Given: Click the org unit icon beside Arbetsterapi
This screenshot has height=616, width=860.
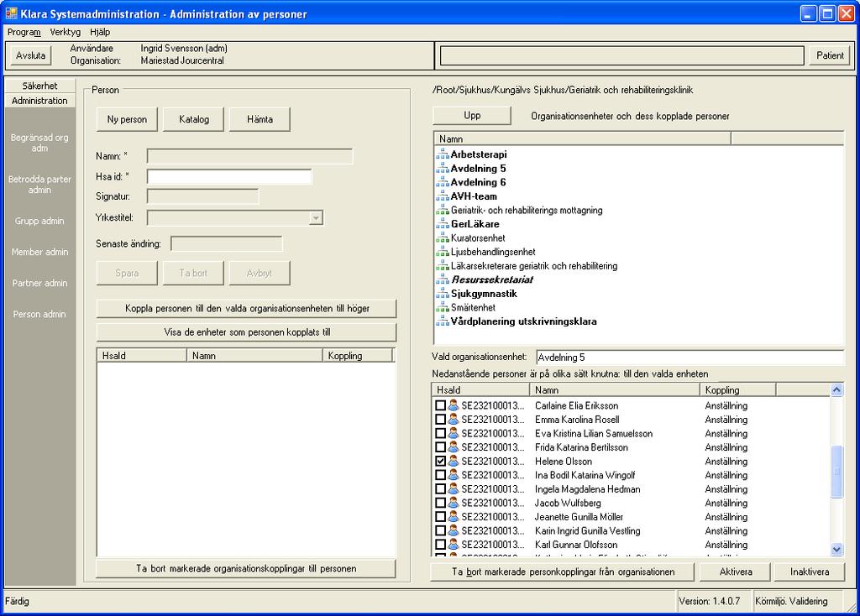Looking at the screenshot, I should point(443,154).
